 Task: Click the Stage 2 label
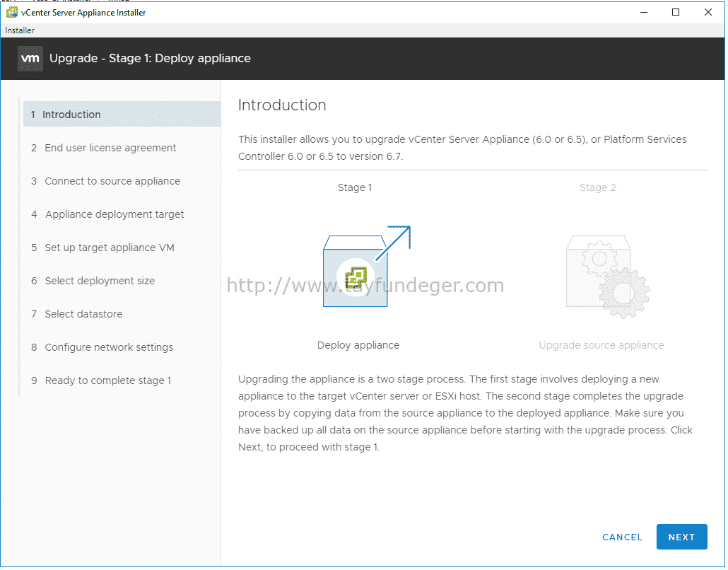coord(597,187)
